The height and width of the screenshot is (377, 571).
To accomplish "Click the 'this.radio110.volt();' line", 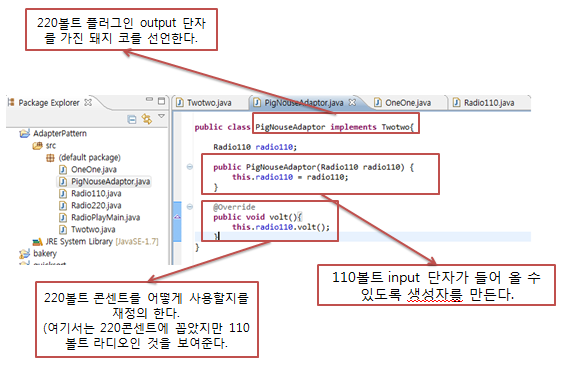I will 281,227.
